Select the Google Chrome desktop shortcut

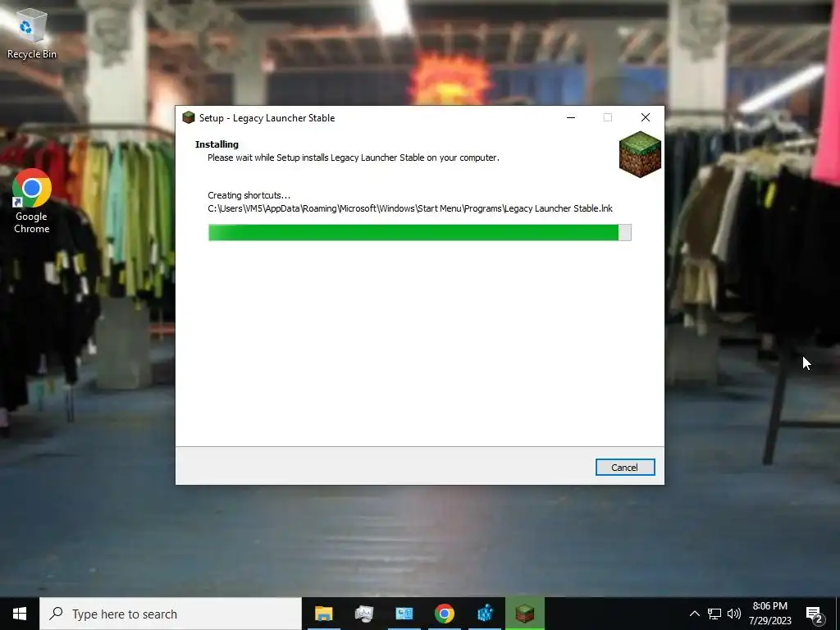pyautogui.click(x=32, y=201)
